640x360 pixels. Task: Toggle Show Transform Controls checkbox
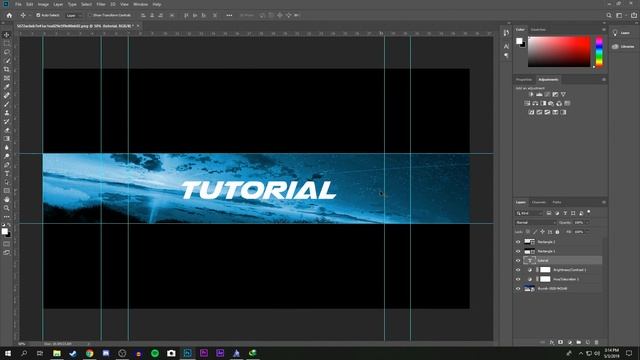click(x=91, y=15)
